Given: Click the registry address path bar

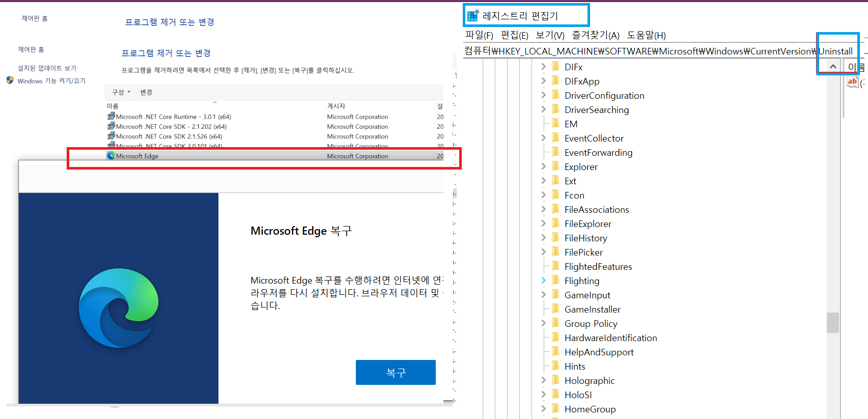Looking at the screenshot, I should pos(636,51).
